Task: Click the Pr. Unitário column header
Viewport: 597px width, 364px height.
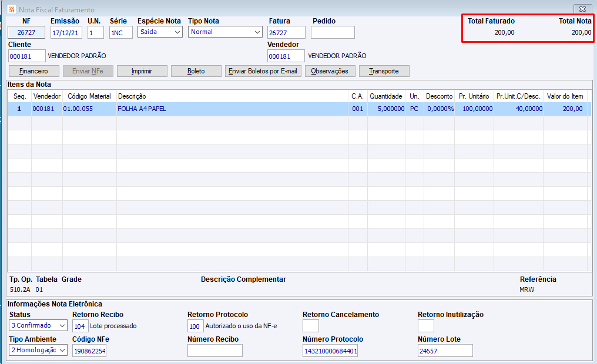Action: tap(474, 96)
